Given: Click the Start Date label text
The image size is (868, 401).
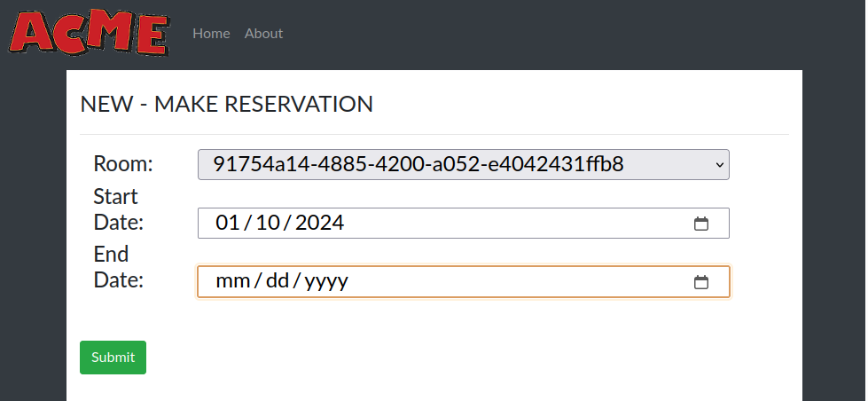Looking at the screenshot, I should pyautogui.click(x=118, y=209).
